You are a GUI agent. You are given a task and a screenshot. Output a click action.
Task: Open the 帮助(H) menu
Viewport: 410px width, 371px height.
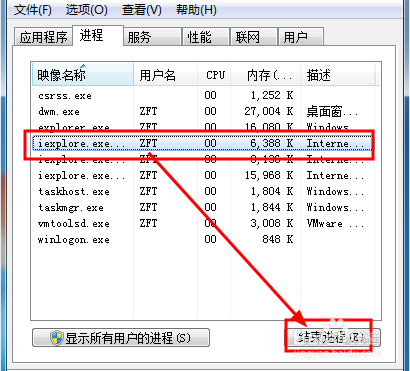pyautogui.click(x=196, y=10)
